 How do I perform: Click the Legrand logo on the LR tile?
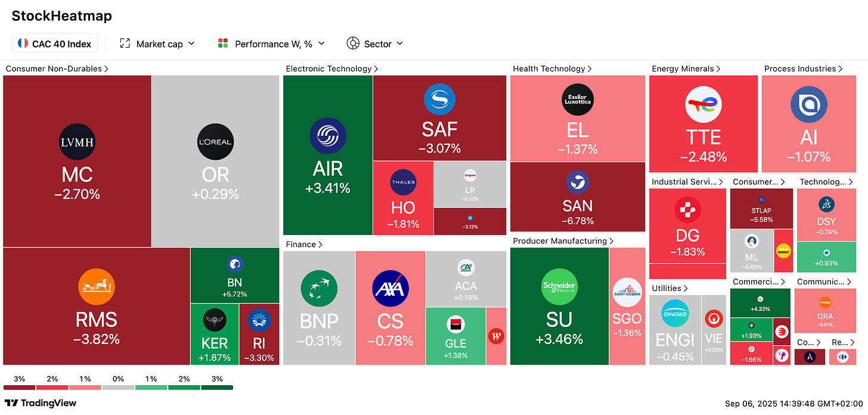pos(470,175)
